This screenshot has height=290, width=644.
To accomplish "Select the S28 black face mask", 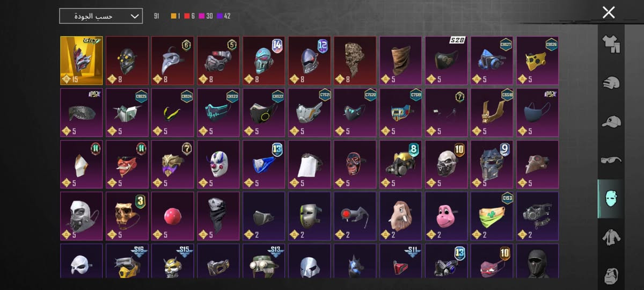I will click(x=447, y=61).
